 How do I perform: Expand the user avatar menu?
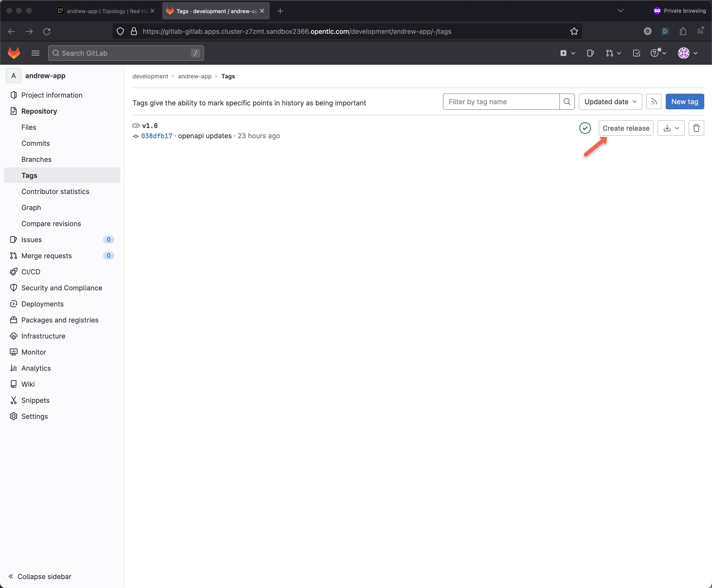tap(687, 53)
